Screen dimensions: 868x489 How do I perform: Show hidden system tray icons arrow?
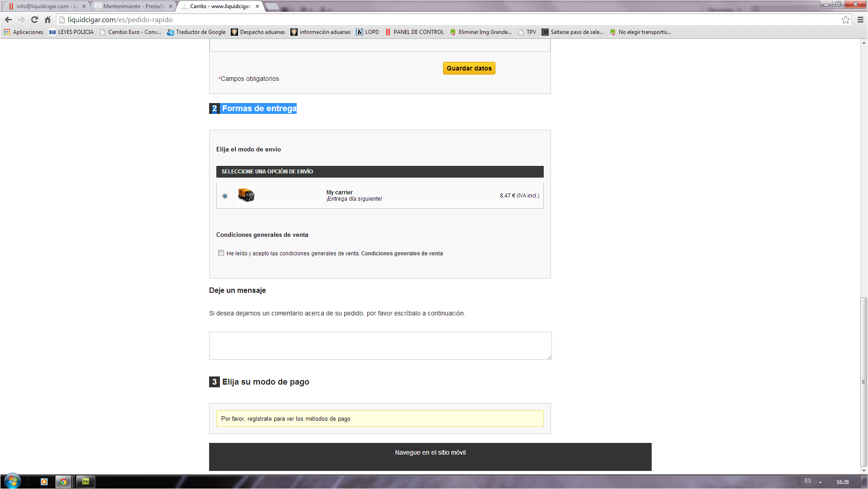coord(820,482)
